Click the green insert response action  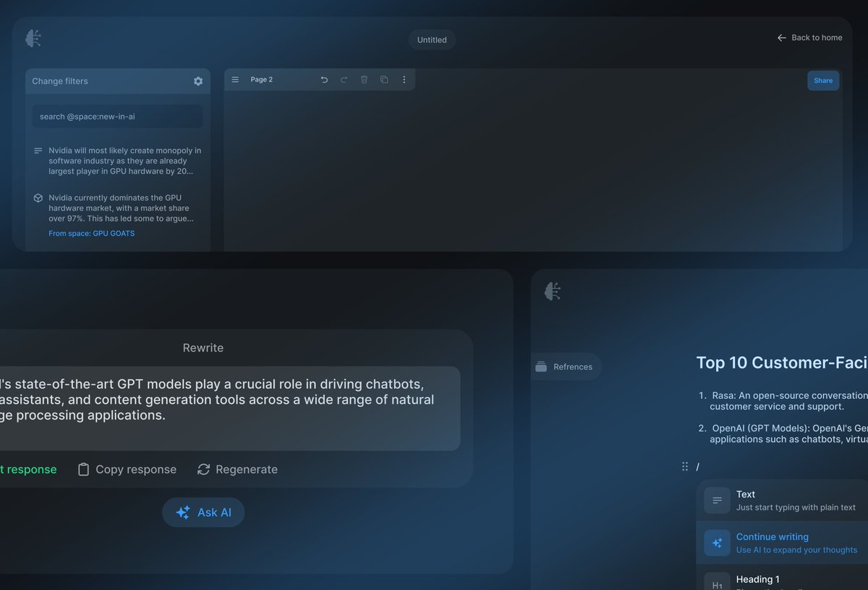[28, 470]
